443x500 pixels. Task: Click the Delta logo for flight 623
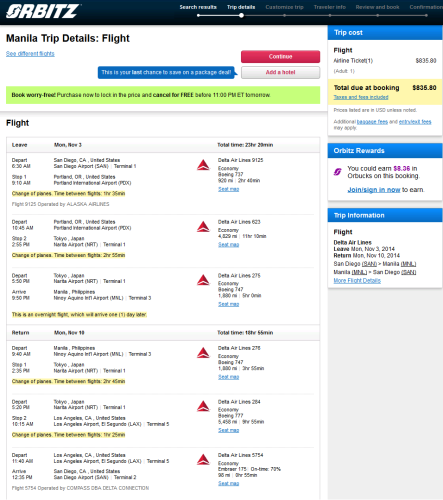(x=203, y=227)
